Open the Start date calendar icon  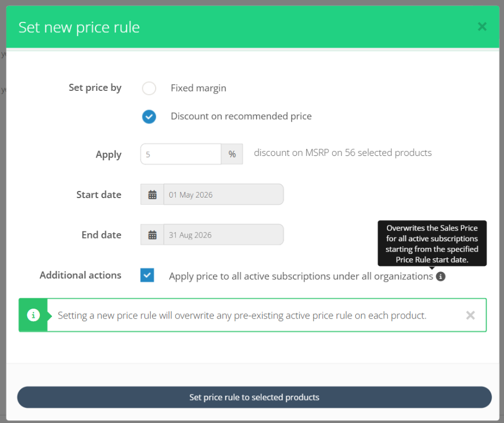point(153,195)
